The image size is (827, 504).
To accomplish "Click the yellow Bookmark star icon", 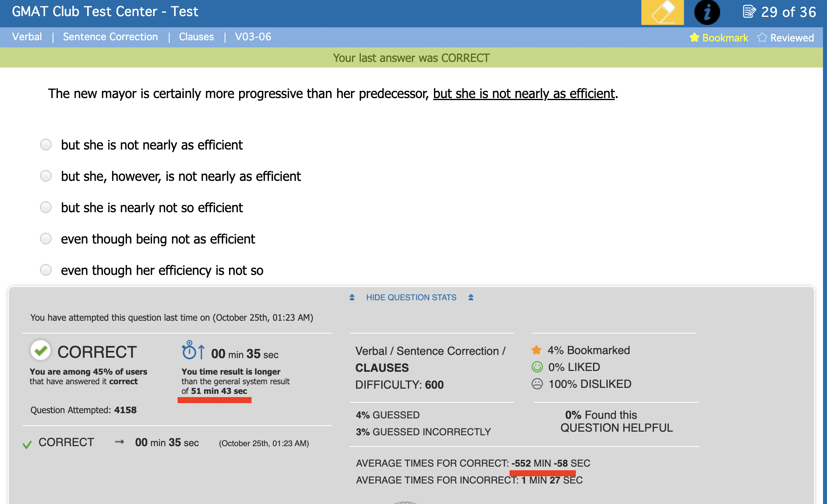I will pyautogui.click(x=694, y=38).
